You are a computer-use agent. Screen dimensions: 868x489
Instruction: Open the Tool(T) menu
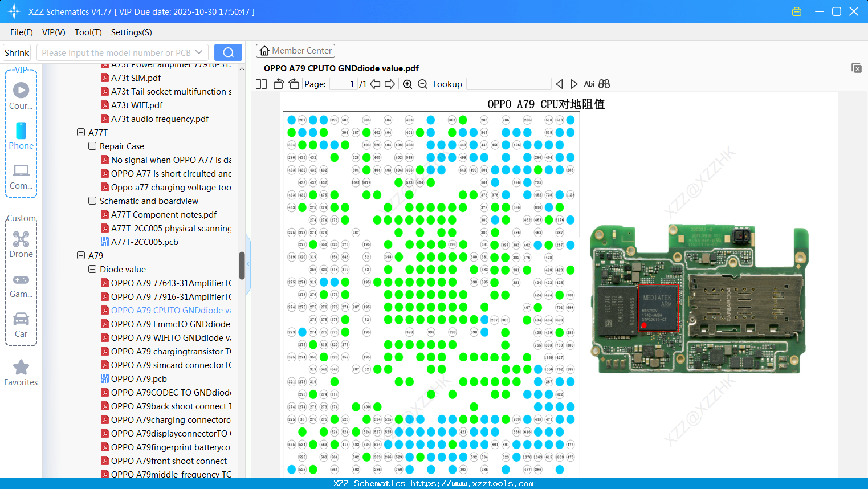point(88,32)
